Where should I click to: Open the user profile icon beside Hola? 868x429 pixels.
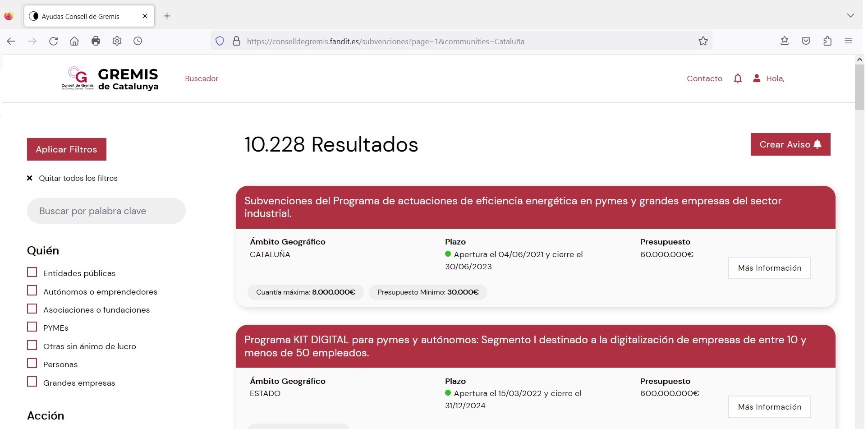757,78
